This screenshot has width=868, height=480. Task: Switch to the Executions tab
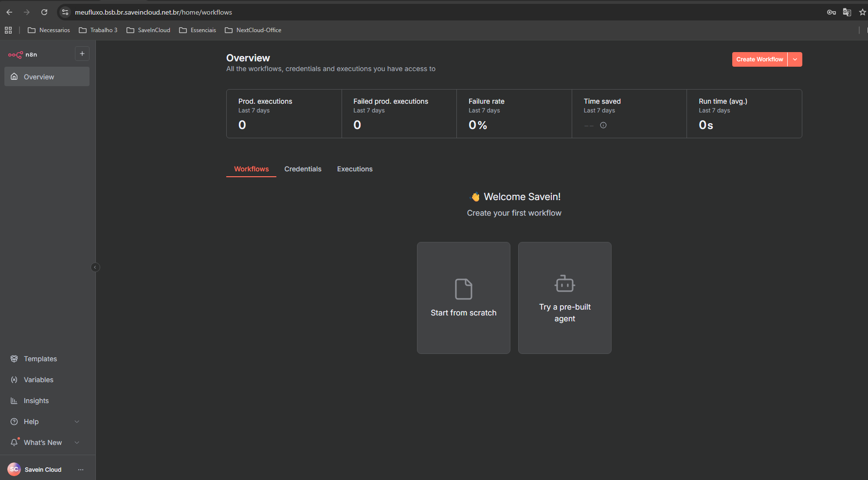[x=355, y=169]
